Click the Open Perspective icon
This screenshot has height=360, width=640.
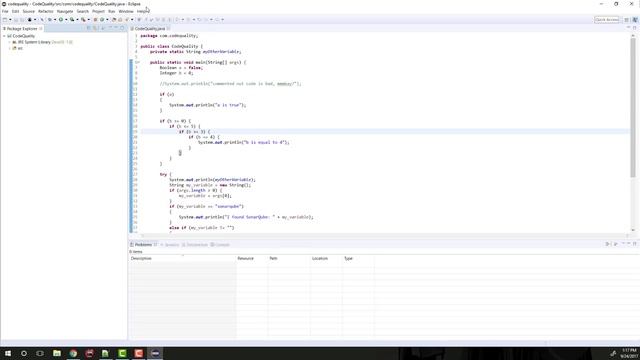[x=627, y=20]
